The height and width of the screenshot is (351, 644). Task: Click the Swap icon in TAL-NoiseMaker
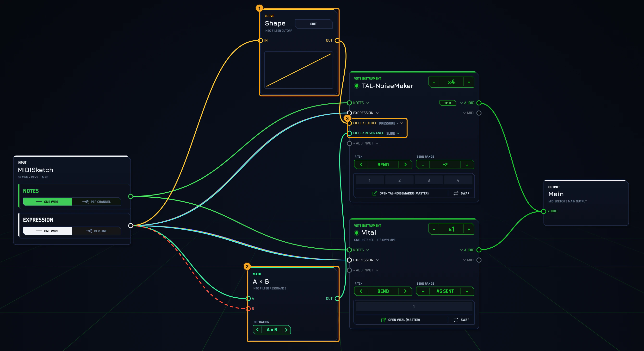(x=456, y=193)
